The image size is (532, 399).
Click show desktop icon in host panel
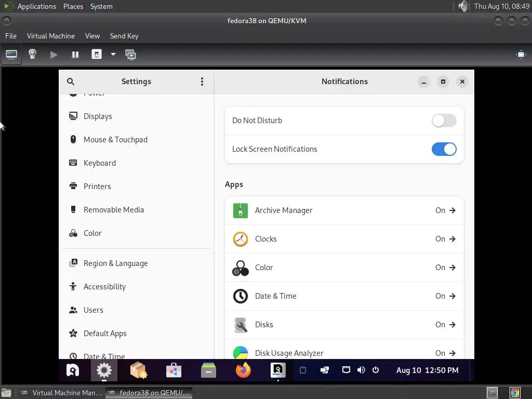(x=6, y=393)
